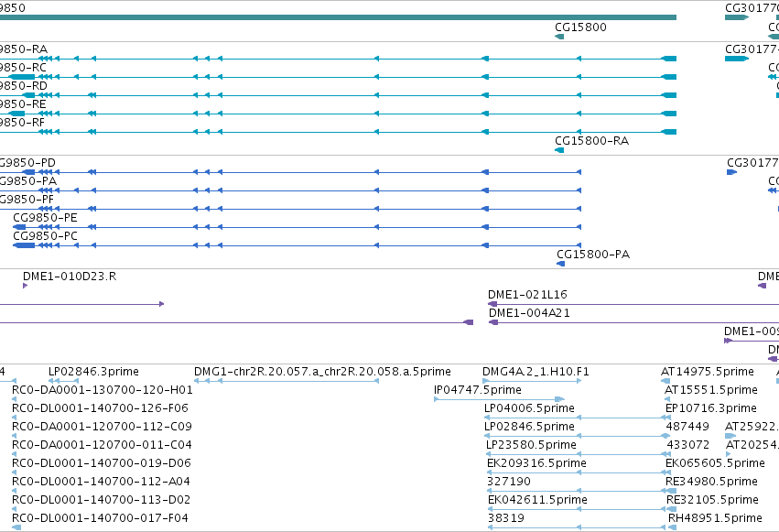Click the AT14975.5prime EST label

708,372
